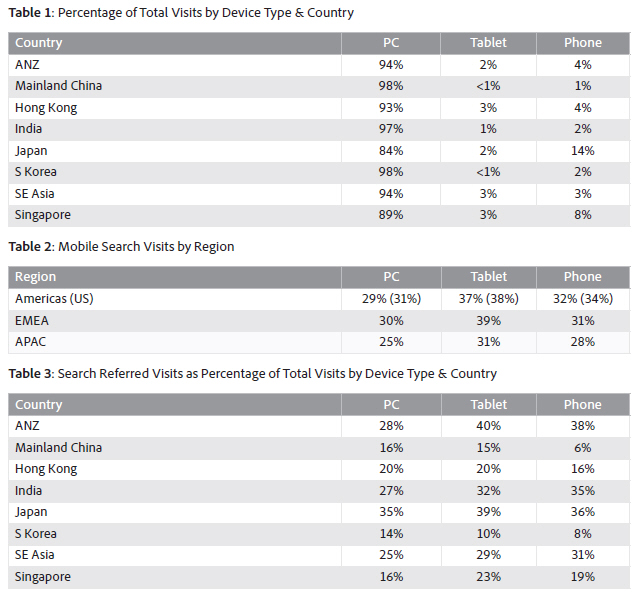Click the Hong Kong PC cell showing 93%
This screenshot has height=593, width=633.
(x=391, y=108)
